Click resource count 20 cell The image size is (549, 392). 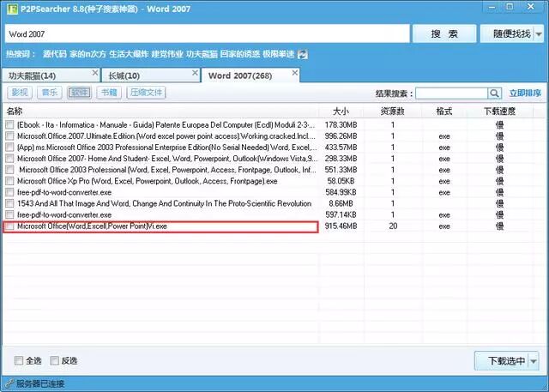click(x=393, y=226)
